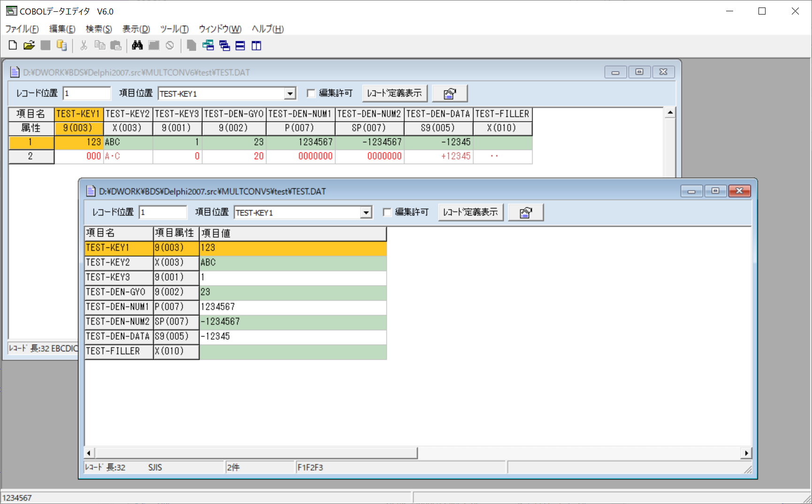
Task: Click the binoculars Find icon
Action: click(x=137, y=45)
